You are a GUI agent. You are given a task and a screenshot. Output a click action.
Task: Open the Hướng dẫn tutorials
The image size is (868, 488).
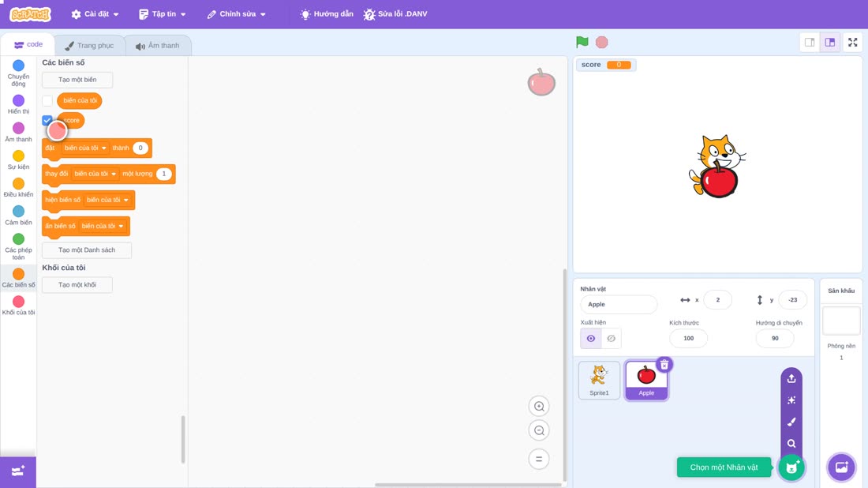327,14
